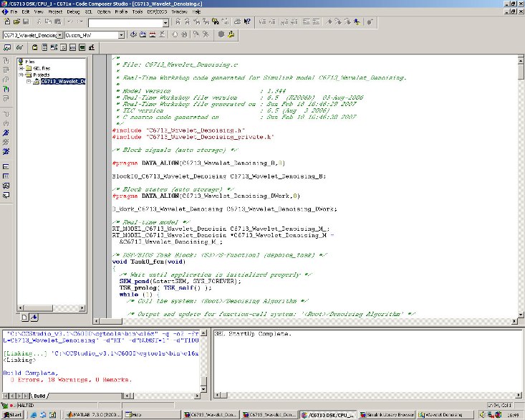Click the Print icon in the toolbar
The height and width of the screenshot is (420, 525).
pyautogui.click(x=237, y=22)
